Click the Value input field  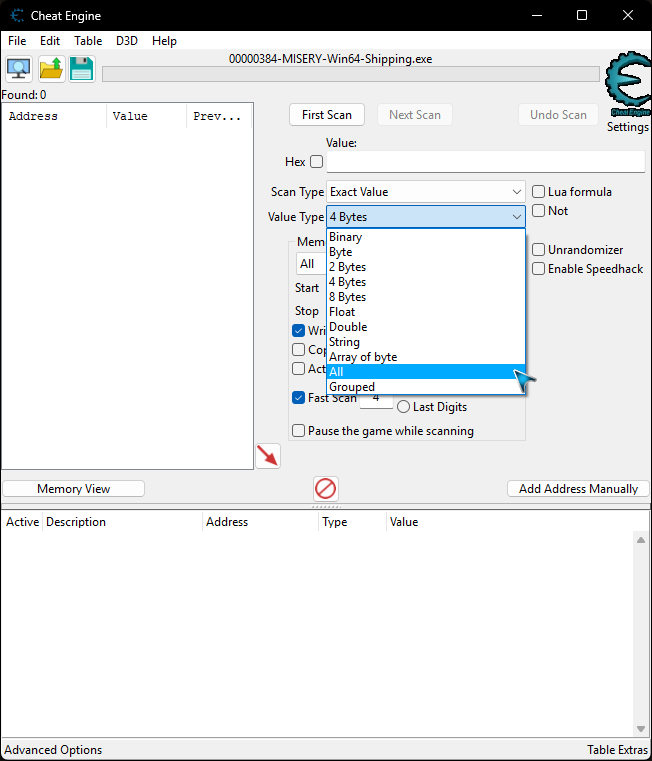485,162
